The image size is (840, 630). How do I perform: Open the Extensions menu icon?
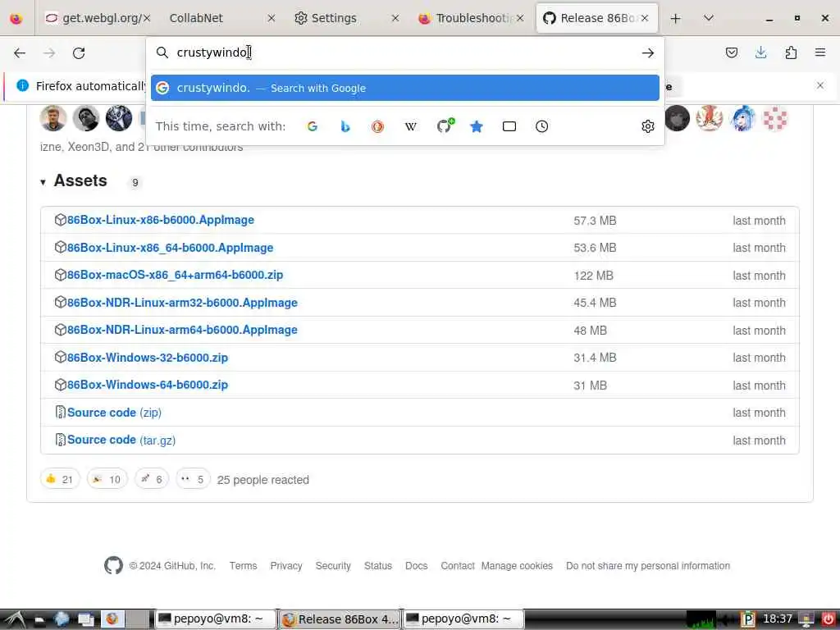[791, 52]
